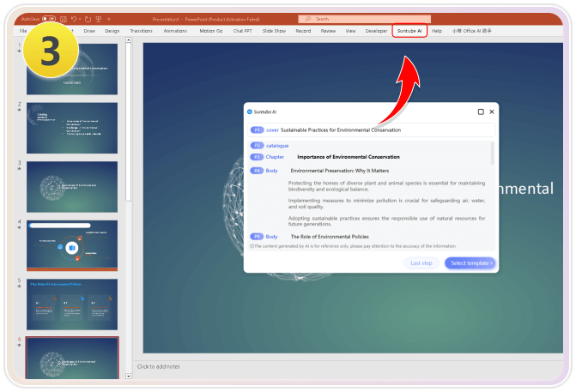Screen dimensions: 576x392
Task: Select the Suntube AI ribbon tab
Action: click(x=409, y=31)
